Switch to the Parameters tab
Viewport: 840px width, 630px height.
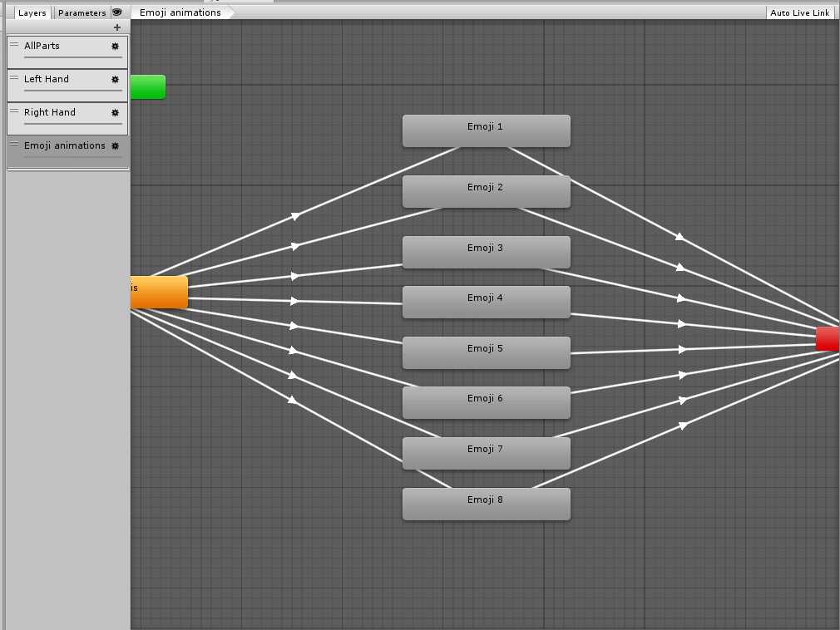coord(82,12)
